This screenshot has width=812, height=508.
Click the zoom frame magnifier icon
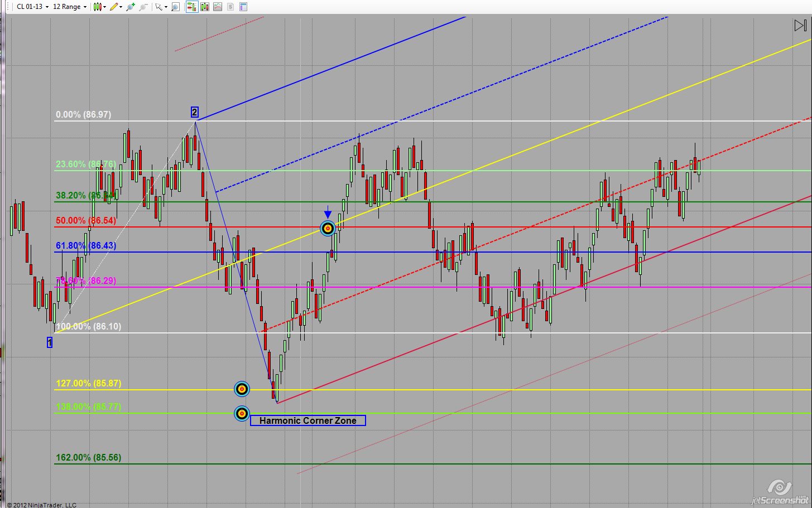(x=175, y=7)
